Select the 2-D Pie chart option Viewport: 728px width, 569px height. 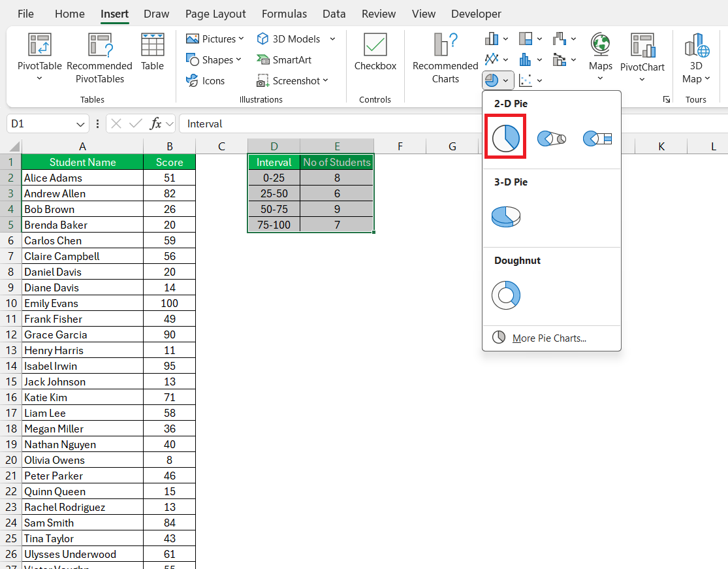(x=505, y=138)
